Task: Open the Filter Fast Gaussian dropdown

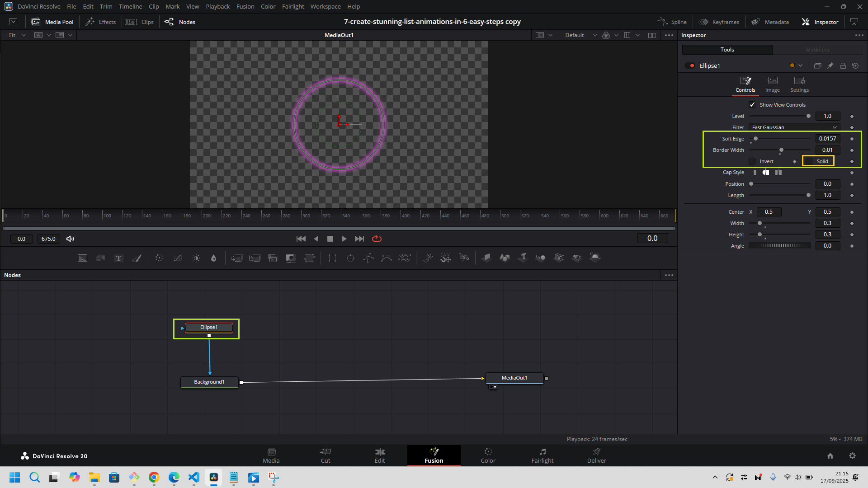Action: coord(794,127)
